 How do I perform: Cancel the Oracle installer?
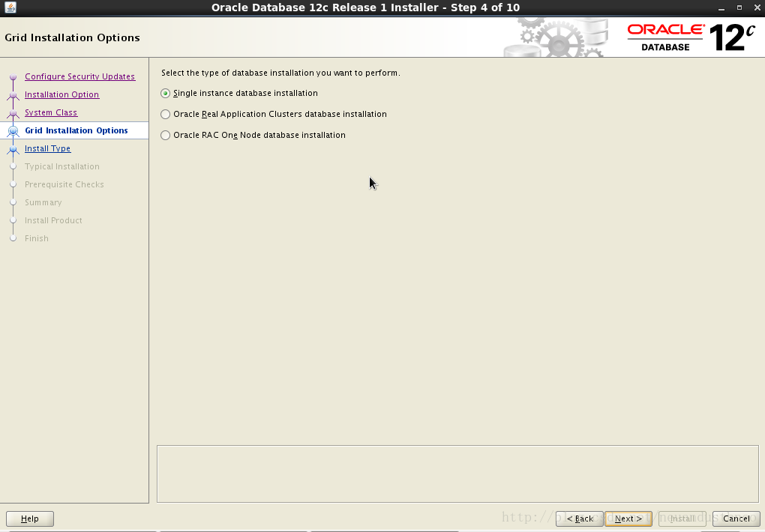(736, 519)
